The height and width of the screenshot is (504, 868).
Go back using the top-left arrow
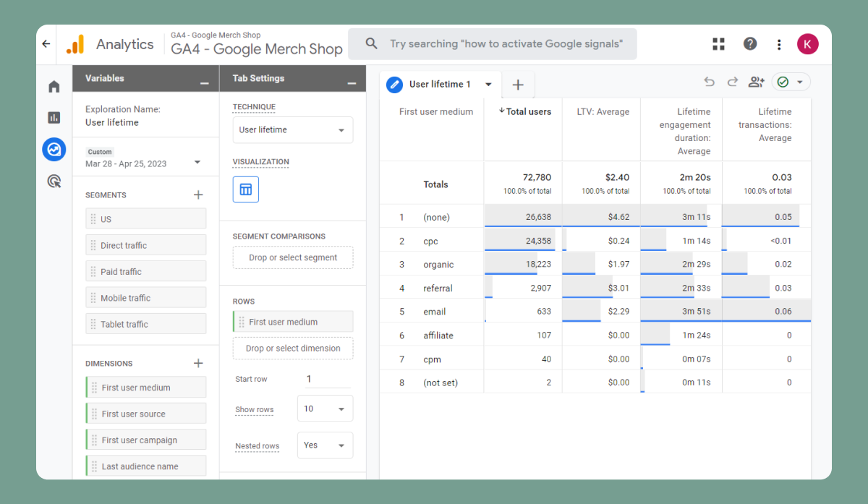point(46,44)
